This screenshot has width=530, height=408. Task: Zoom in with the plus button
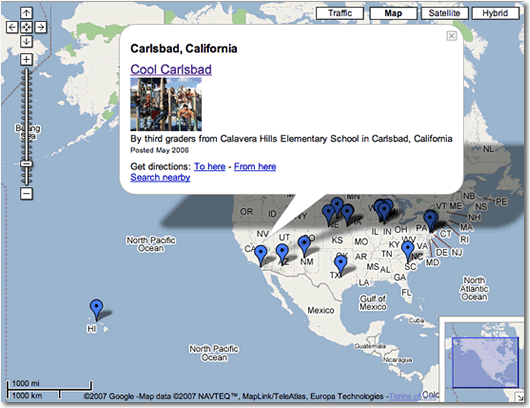coord(26,59)
